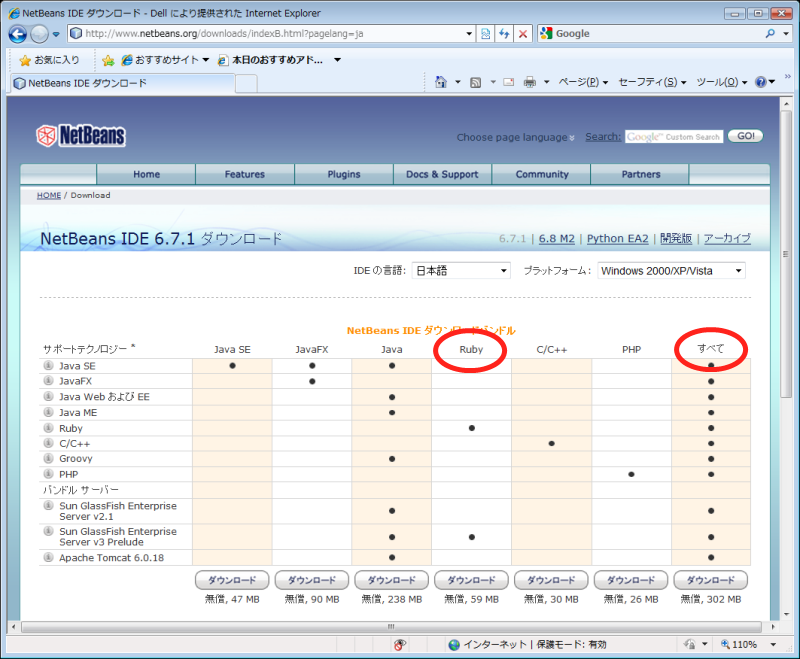
Task: Open the zoom level 110% dropdown arrow
Action: pos(773,645)
